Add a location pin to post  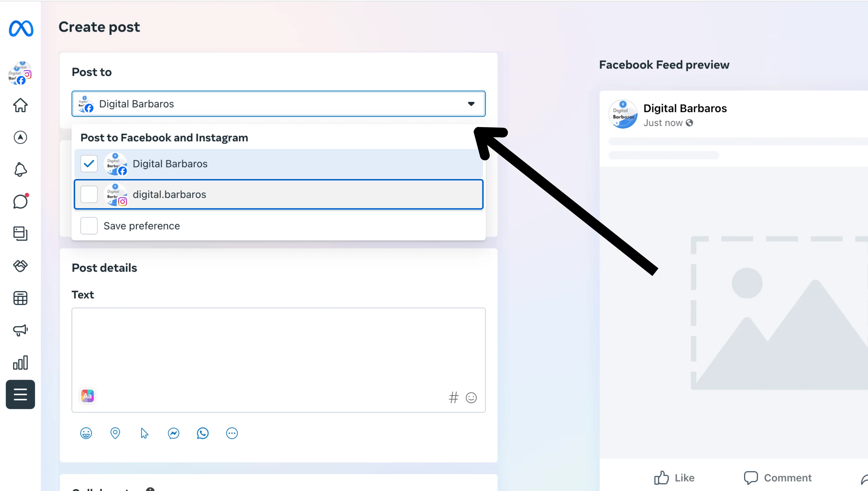click(115, 433)
